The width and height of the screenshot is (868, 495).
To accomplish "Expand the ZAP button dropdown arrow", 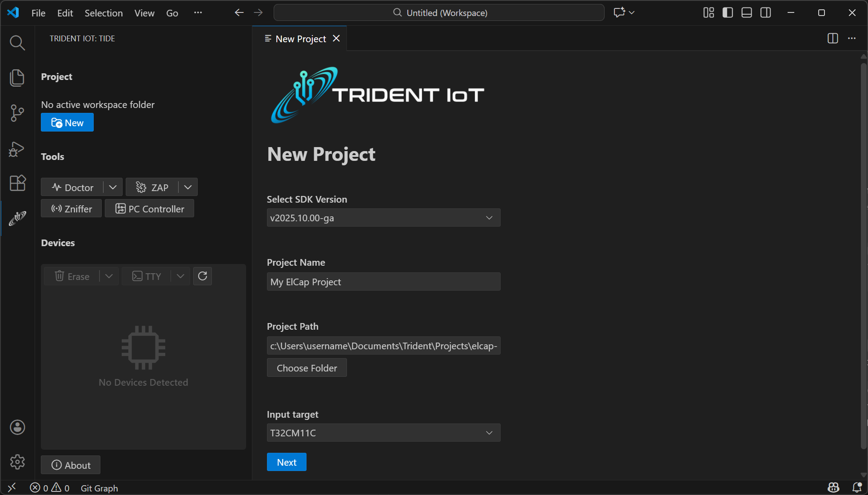I will (x=188, y=187).
